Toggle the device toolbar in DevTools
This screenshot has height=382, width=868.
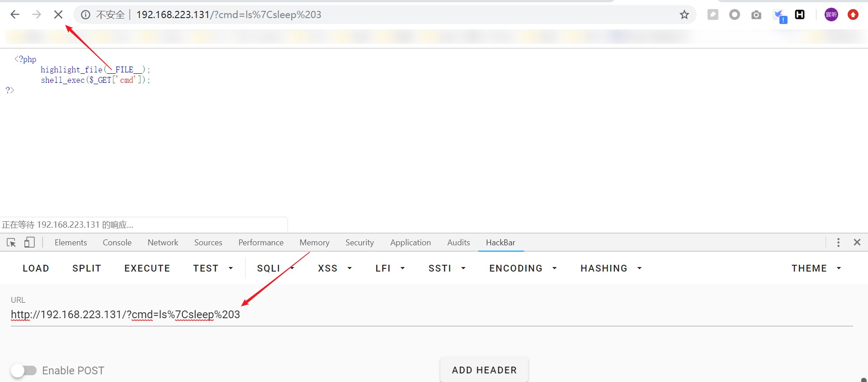point(29,243)
